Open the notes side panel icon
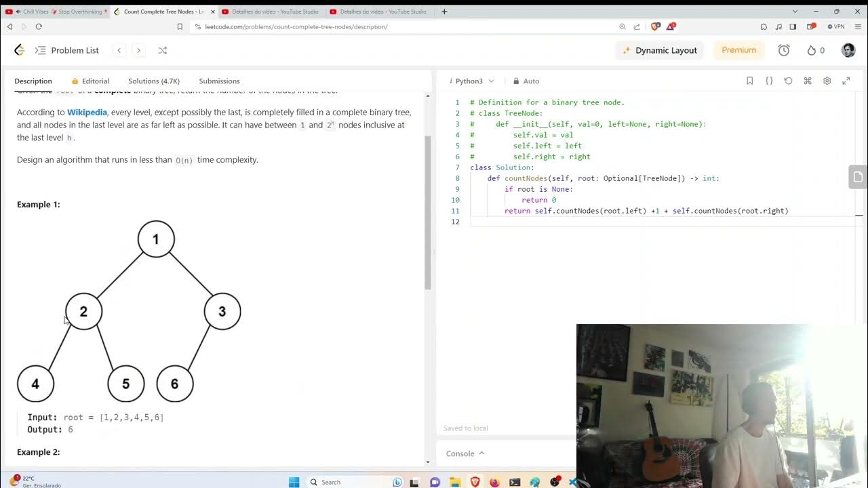Image resolution: width=868 pixels, height=488 pixels. pos(858,177)
